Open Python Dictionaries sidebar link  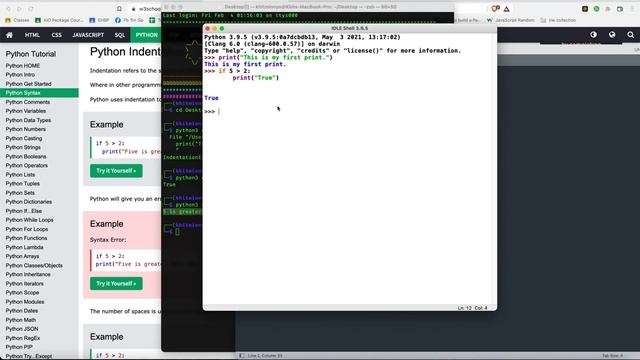pos(29,202)
